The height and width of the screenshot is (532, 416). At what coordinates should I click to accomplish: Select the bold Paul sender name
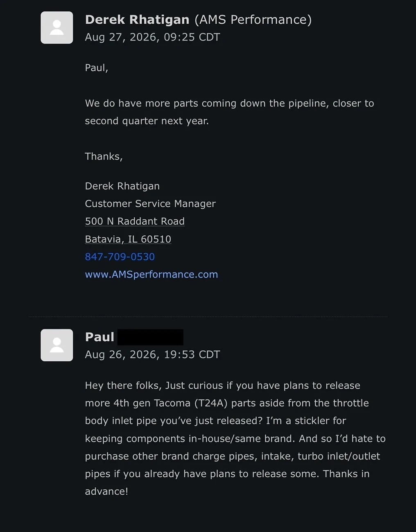99,337
